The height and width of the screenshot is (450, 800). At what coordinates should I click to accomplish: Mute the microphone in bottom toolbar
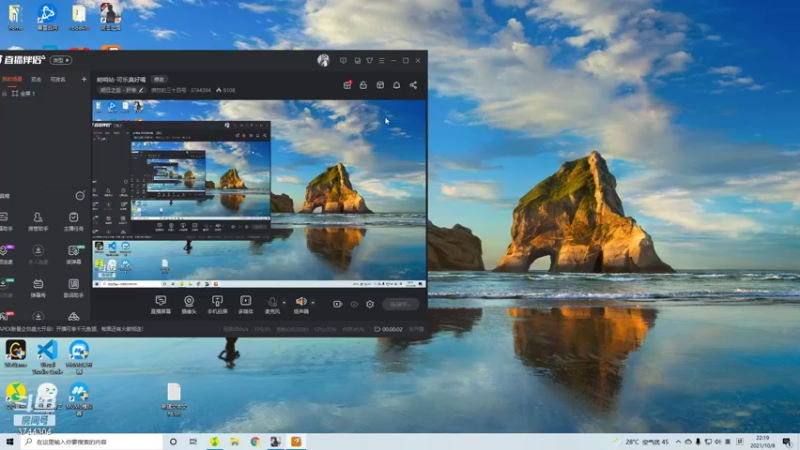click(272, 303)
